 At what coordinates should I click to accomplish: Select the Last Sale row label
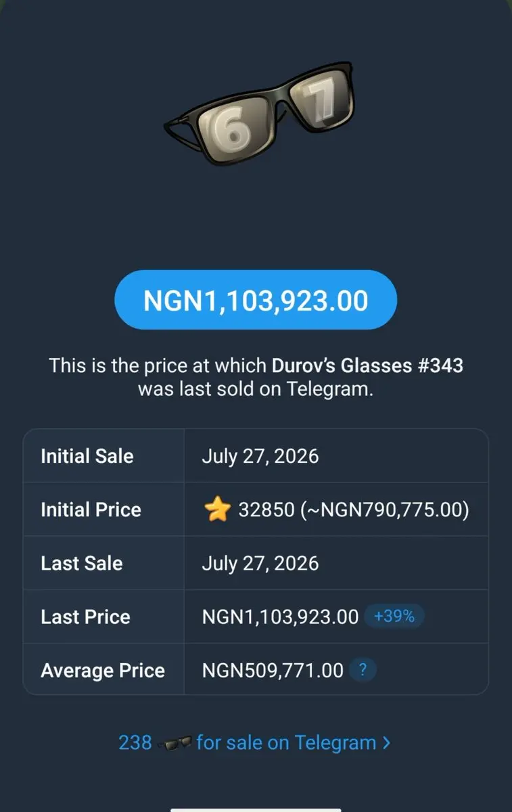point(82,564)
